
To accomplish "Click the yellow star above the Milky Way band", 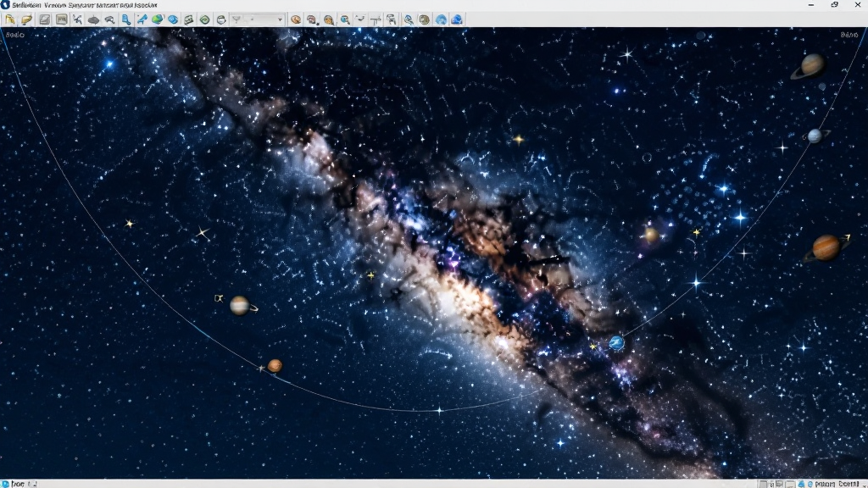I will pyautogui.click(x=519, y=140).
